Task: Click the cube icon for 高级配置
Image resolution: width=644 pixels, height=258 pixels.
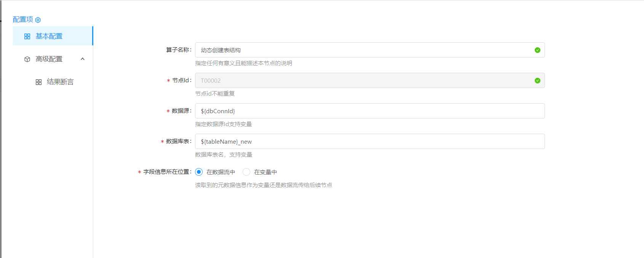Action: 27,59
